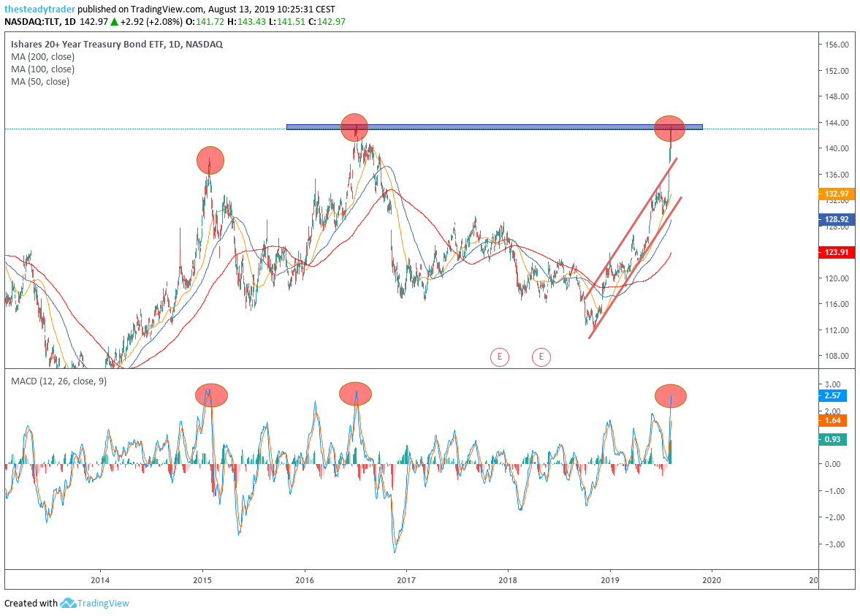Click the MACD (12, 26, close, 9) label
This screenshot has width=860, height=616.
point(58,381)
